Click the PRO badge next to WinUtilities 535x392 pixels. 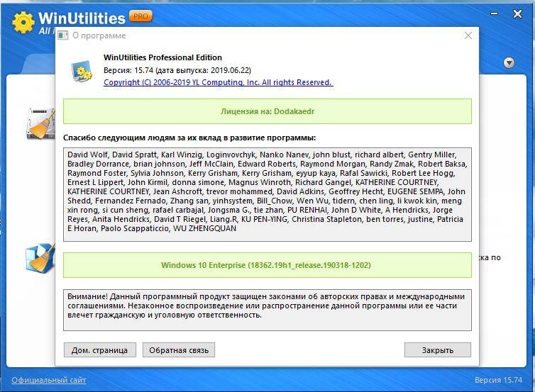[x=140, y=16]
